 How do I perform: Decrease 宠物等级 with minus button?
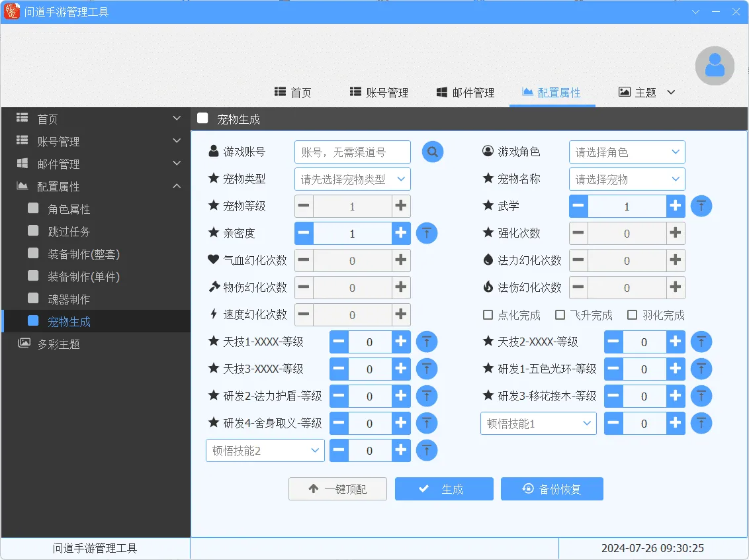point(304,207)
